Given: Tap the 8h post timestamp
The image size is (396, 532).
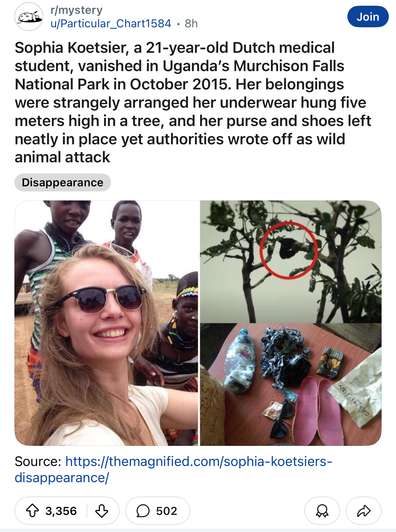Looking at the screenshot, I should (x=191, y=23).
